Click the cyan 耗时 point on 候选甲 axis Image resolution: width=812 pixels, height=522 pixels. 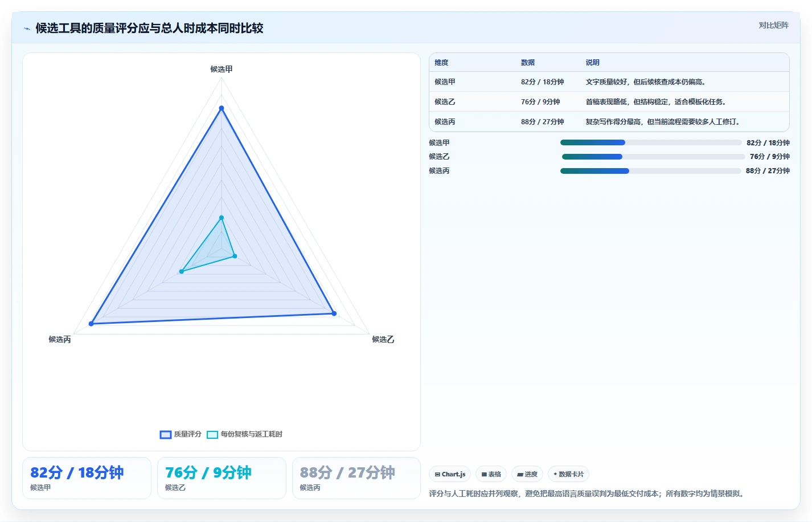click(222, 218)
